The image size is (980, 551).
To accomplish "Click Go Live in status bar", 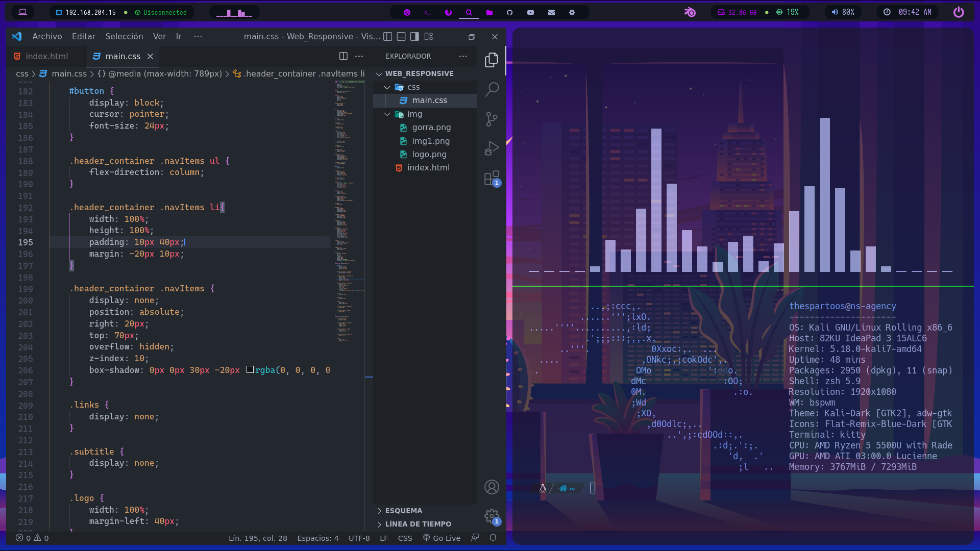I will 442,538.
